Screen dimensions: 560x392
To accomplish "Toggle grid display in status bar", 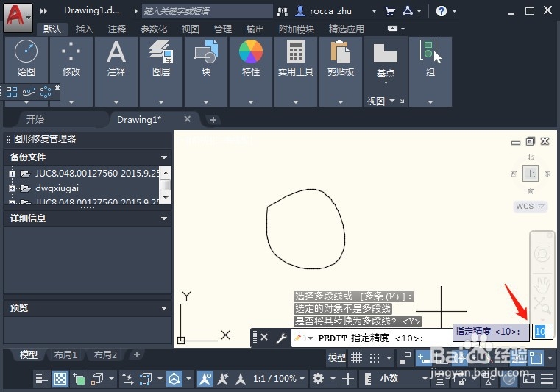I will pos(356,357).
